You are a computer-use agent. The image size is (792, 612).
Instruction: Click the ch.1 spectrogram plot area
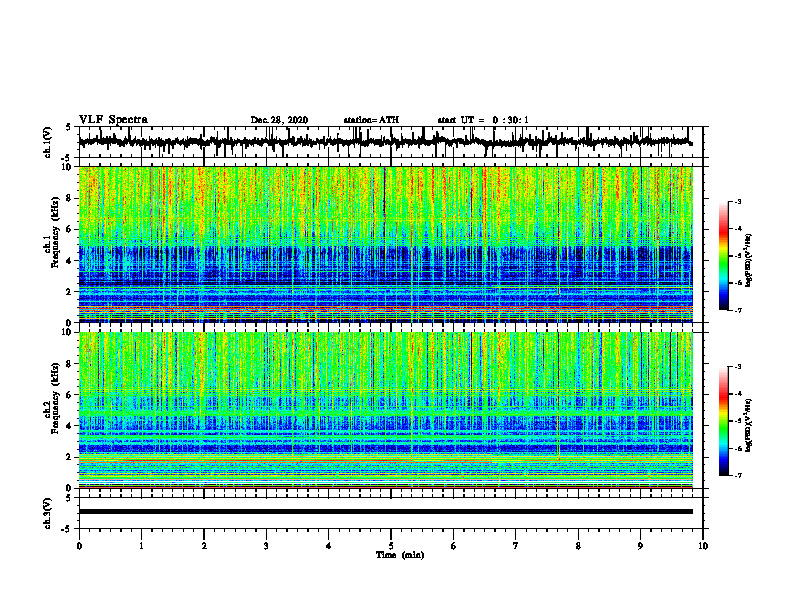tap(386, 244)
